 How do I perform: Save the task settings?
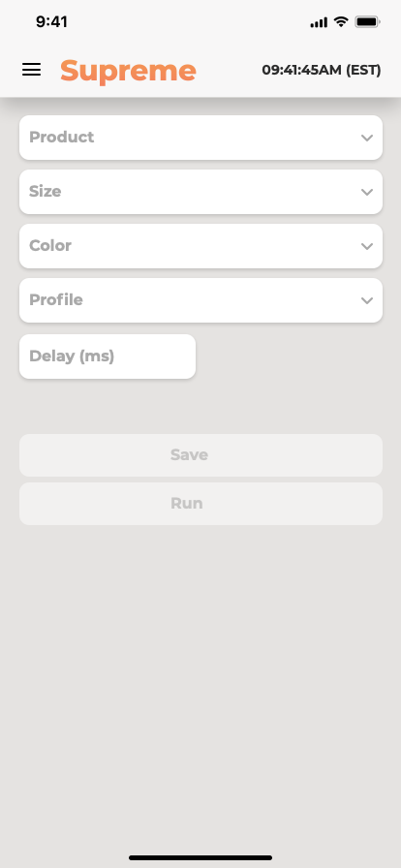click(200, 455)
